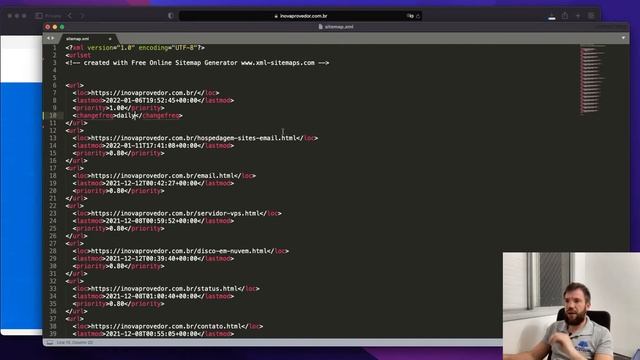Click the priority 1.00 line
The height and width of the screenshot is (360, 640).
tap(119, 108)
